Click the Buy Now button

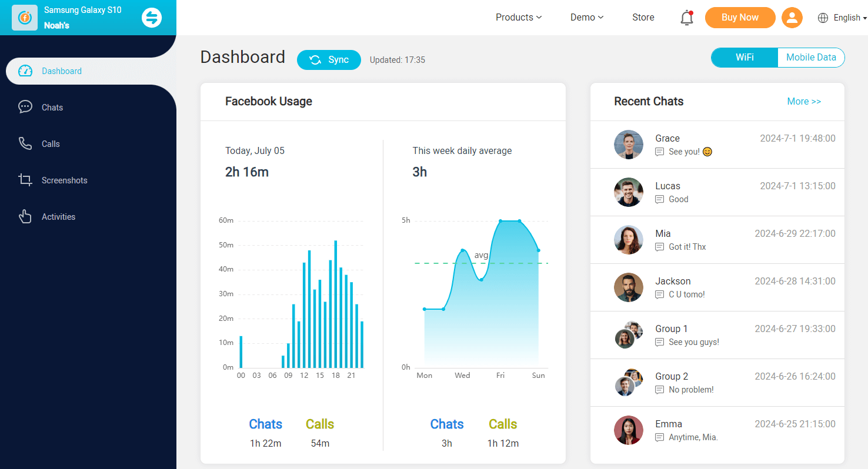740,18
